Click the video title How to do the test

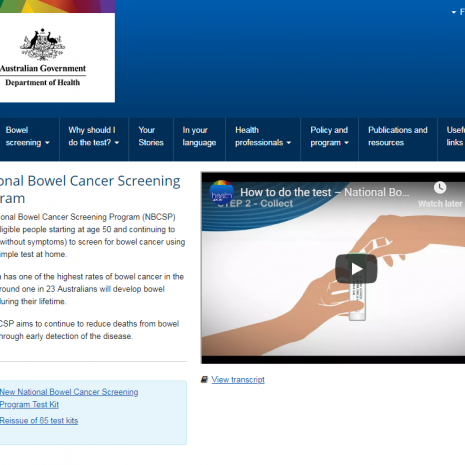point(324,192)
